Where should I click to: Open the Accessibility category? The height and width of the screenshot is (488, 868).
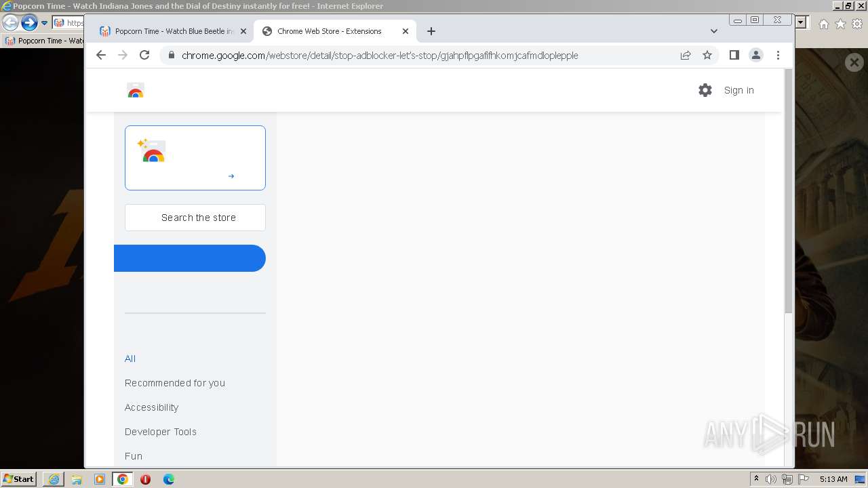(x=152, y=407)
